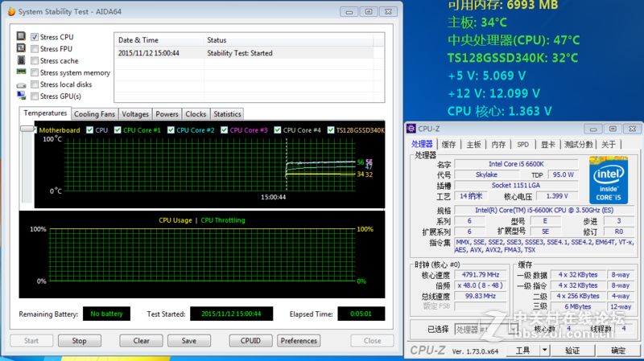The width and height of the screenshot is (644, 361).
Task: Enable the Stress GPU(s) checkbox
Action: (x=35, y=96)
